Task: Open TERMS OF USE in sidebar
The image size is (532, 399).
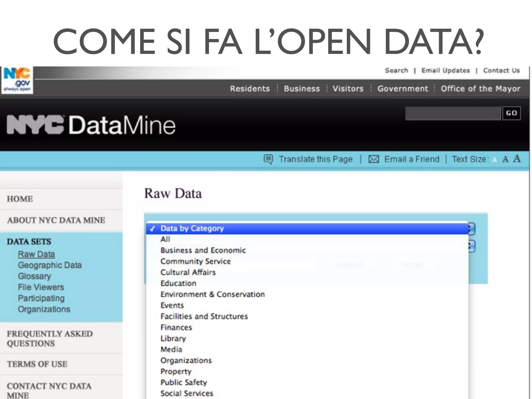Action: (x=37, y=364)
